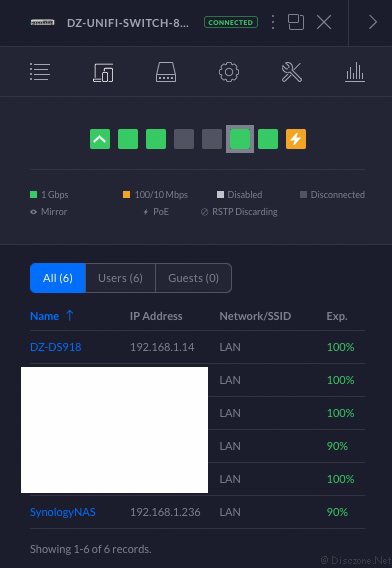Screen dimensions: 392x568
Task: Click the 1 Gbps legend entry
Action: [x=49, y=195]
